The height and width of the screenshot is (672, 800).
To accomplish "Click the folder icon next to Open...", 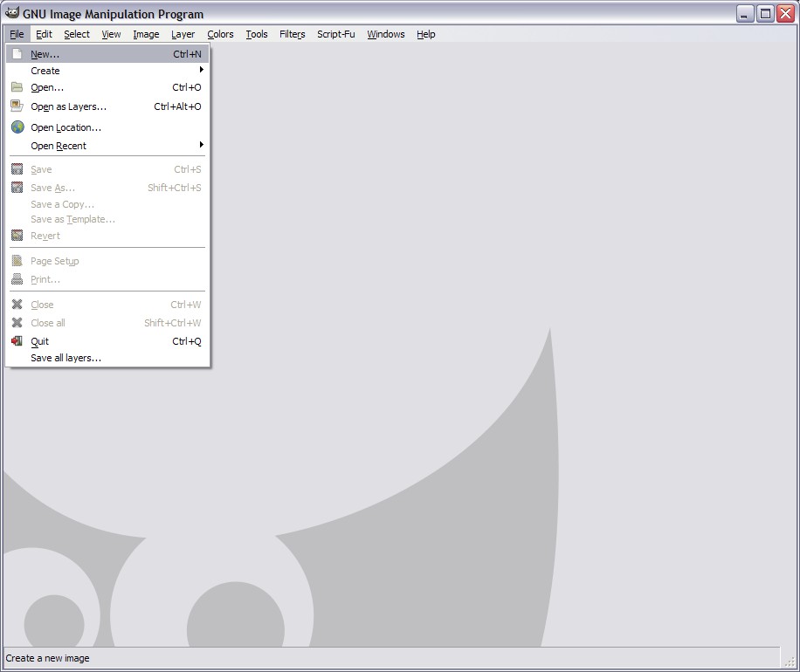I will 17,87.
